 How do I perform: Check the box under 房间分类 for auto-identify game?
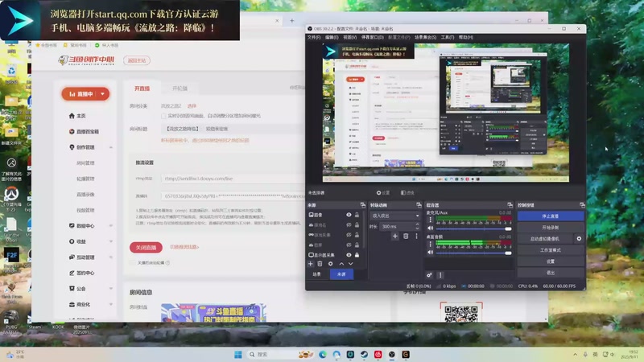(163, 116)
